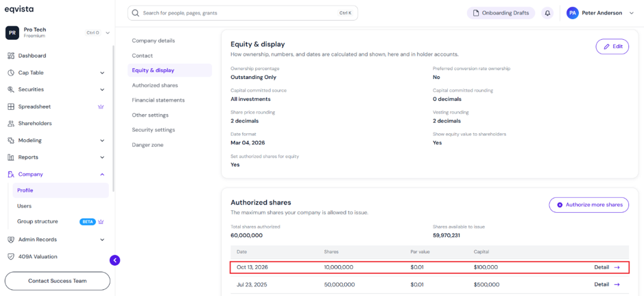644x296 pixels.
Task: Click the PR company avatar
Action: [12, 32]
